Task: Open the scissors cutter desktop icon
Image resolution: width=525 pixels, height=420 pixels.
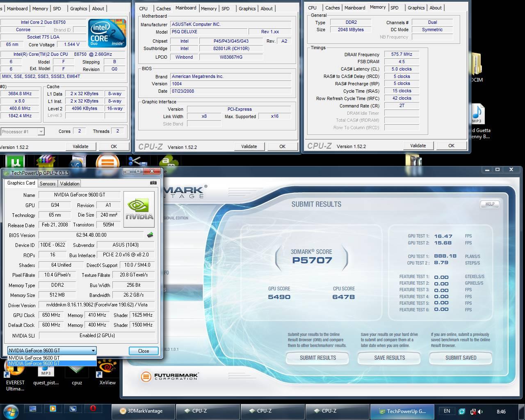Action: tap(137, 162)
